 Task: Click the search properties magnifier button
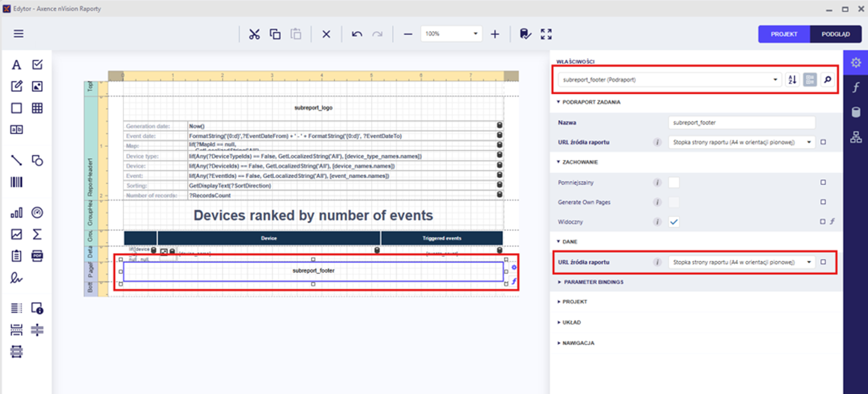pyautogui.click(x=827, y=80)
